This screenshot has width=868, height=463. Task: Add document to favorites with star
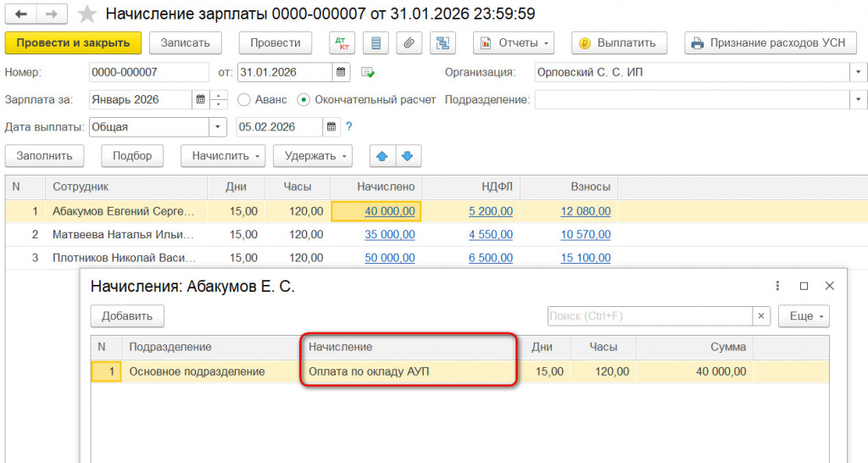click(87, 14)
